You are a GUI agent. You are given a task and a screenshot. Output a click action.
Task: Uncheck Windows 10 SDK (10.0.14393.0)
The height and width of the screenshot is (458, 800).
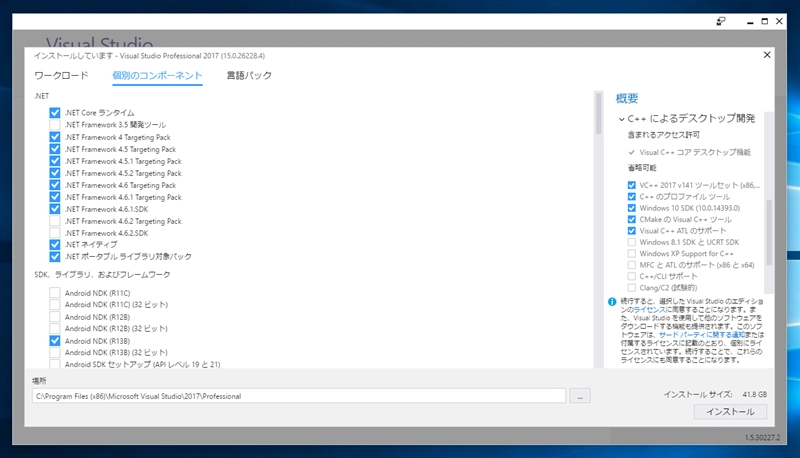632,208
